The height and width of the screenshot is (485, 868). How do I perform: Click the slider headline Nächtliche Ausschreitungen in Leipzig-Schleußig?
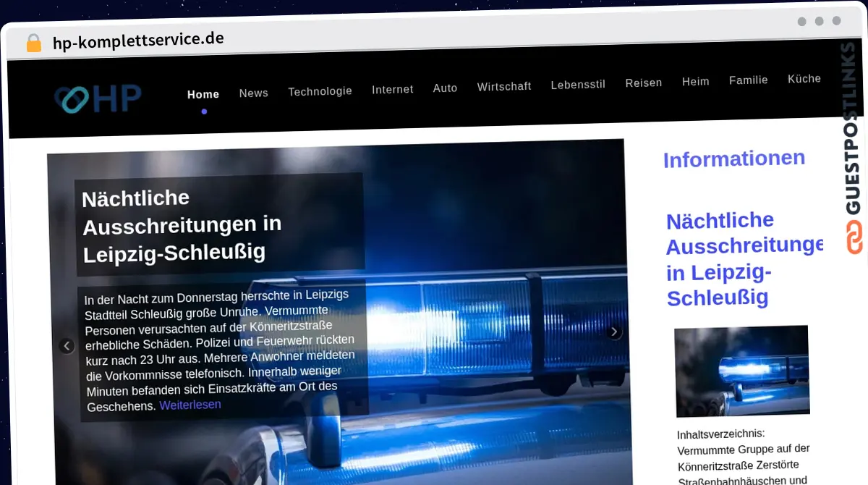click(182, 225)
